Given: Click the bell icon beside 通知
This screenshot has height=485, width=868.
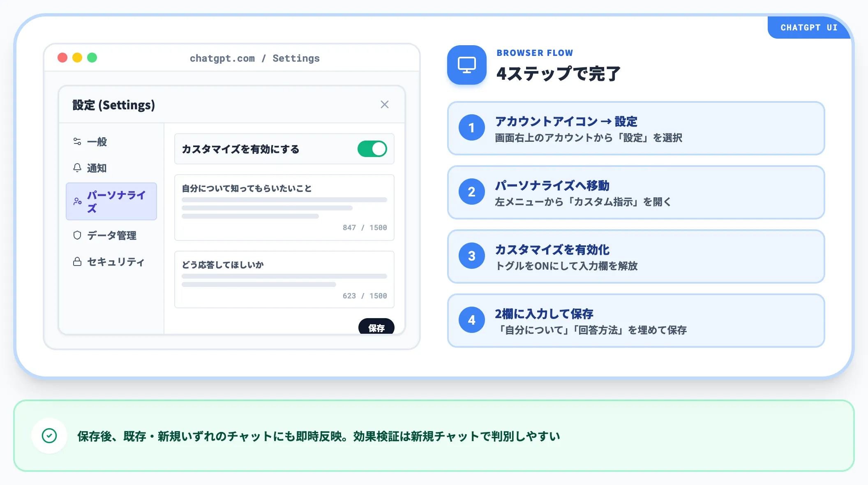Looking at the screenshot, I should [x=77, y=168].
